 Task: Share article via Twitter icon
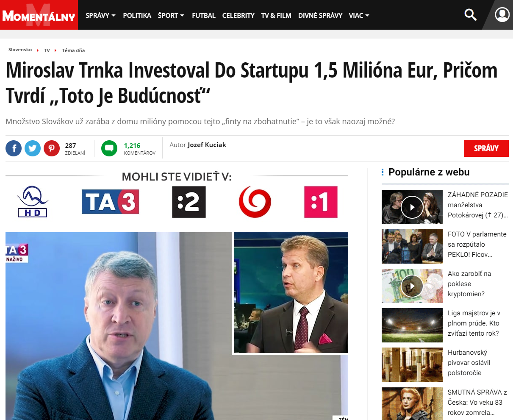pyautogui.click(x=33, y=148)
